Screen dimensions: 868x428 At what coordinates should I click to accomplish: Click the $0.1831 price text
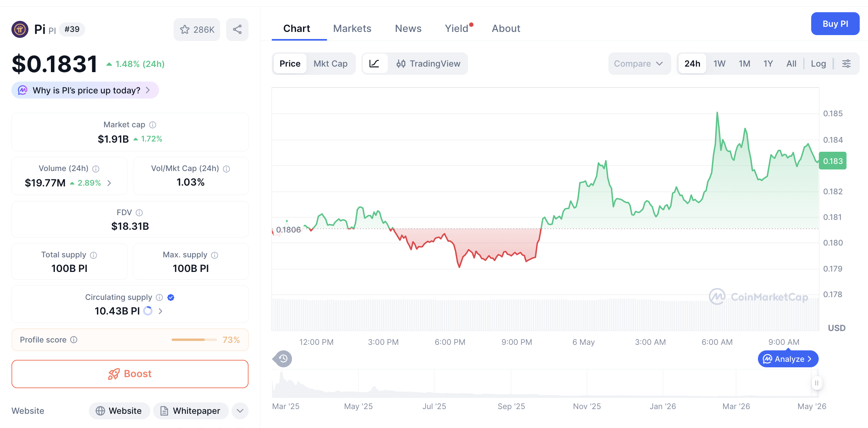pos(54,64)
